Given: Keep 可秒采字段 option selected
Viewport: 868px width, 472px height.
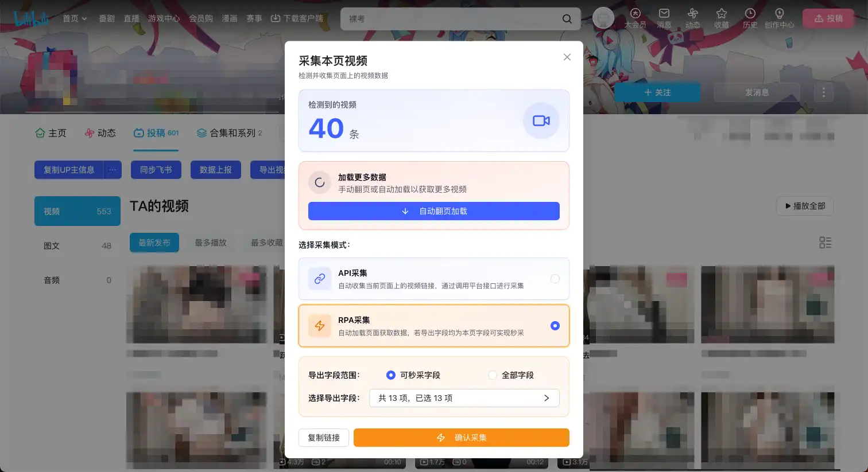Looking at the screenshot, I should tap(391, 375).
